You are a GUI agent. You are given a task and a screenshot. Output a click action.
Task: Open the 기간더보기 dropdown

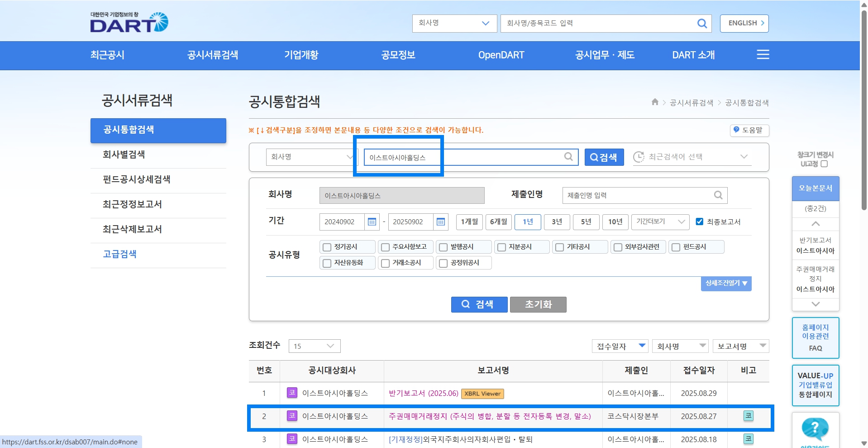[x=660, y=222]
